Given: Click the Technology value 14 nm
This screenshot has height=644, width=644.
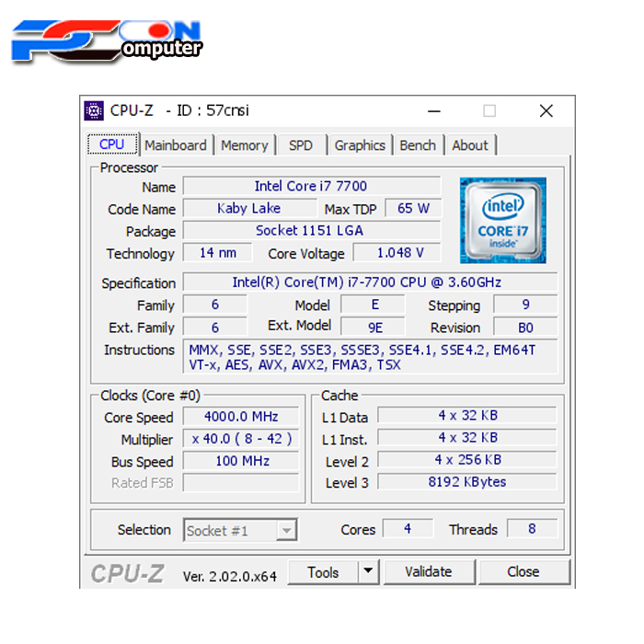Looking at the screenshot, I should pos(217,253).
